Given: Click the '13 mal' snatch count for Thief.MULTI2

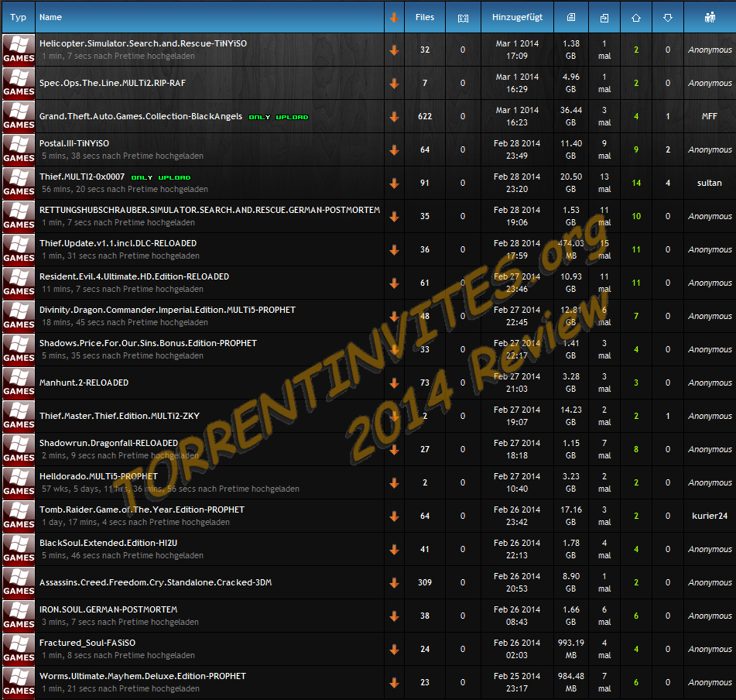Looking at the screenshot, I should coord(604,183).
